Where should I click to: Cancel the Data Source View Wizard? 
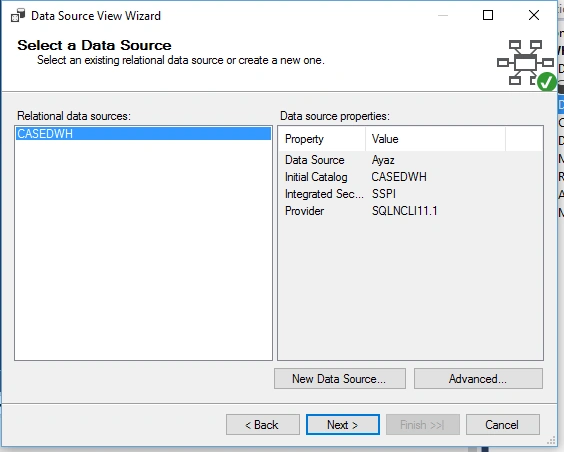503,425
